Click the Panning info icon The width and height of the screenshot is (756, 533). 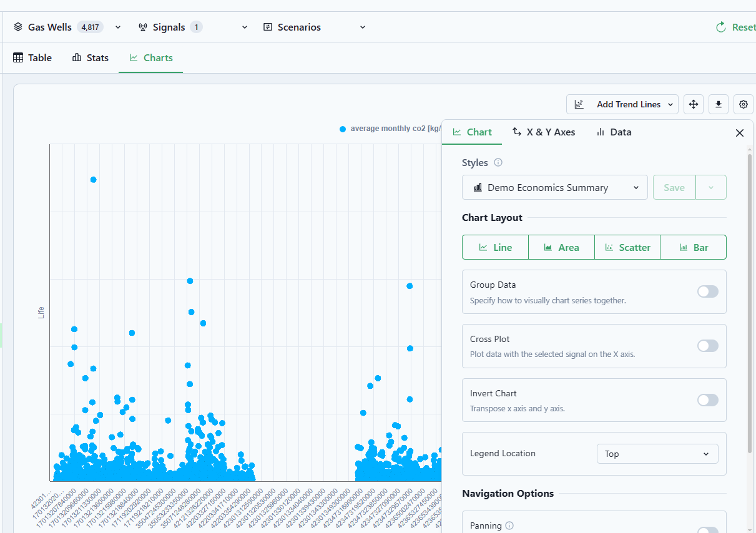point(509,526)
